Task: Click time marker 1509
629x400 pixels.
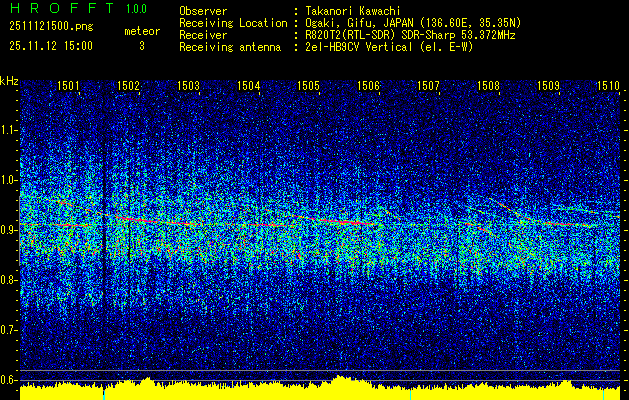Action: (548, 85)
